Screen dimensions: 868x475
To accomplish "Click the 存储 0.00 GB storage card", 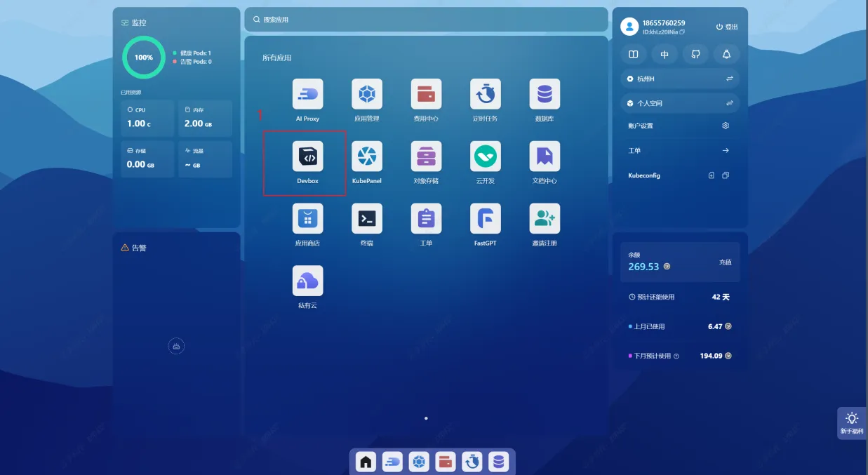I will (x=147, y=159).
